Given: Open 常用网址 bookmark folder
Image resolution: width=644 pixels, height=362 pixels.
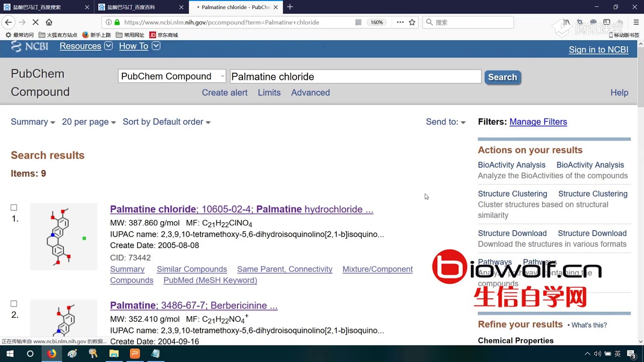Looking at the screenshot, I should 130,35.
